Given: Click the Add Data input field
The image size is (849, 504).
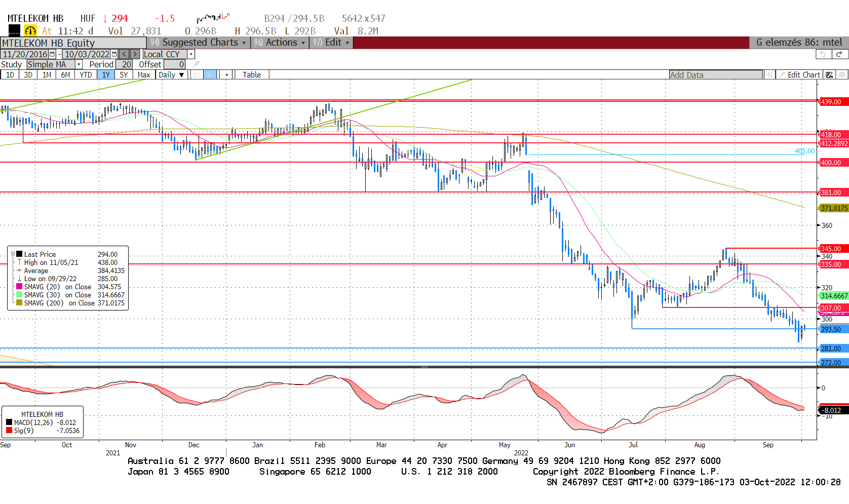Looking at the screenshot, I should [716, 75].
